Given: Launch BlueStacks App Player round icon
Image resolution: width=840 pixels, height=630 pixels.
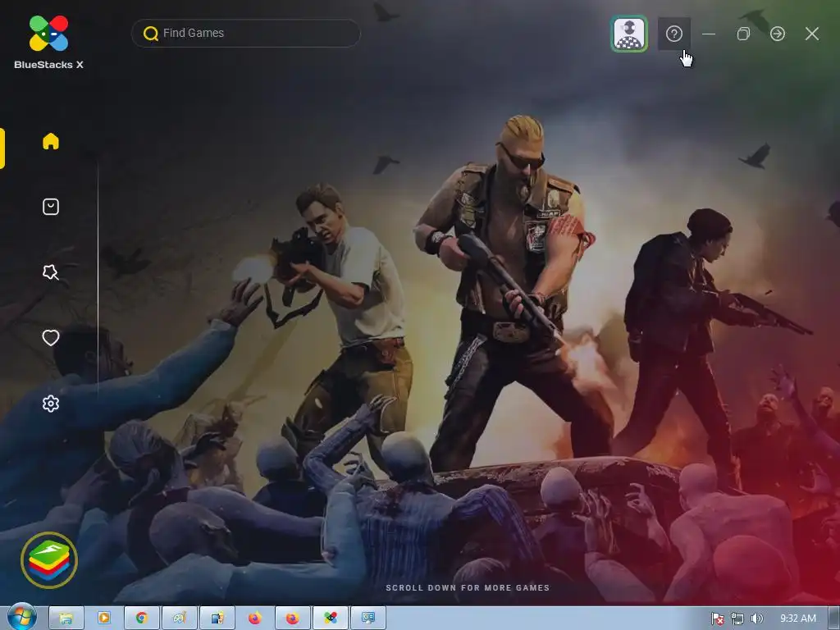Looking at the screenshot, I should click(49, 560).
